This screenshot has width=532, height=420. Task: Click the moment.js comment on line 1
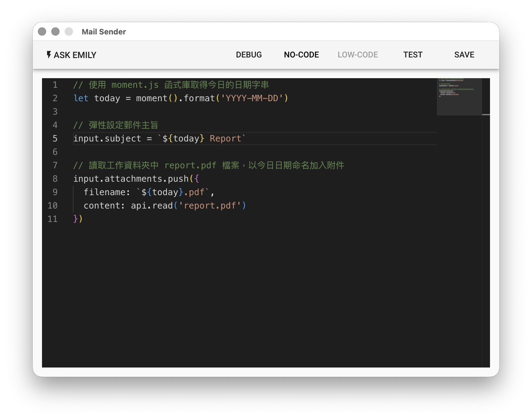(171, 85)
